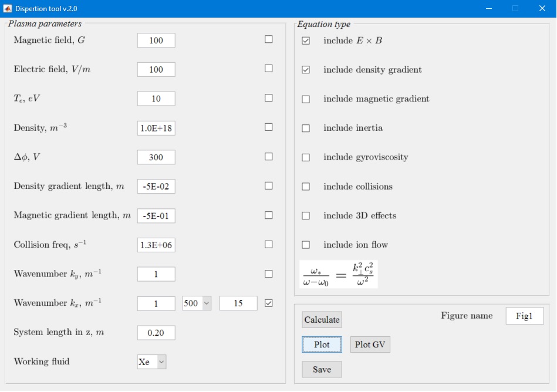The width and height of the screenshot is (557, 392).
Task: Focus the Te, eV input field
Action: [156, 99]
